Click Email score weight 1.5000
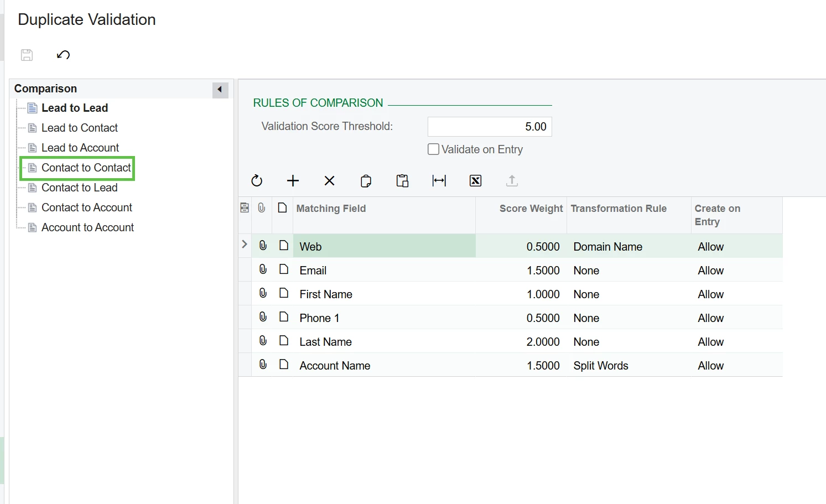The image size is (826, 504). pyautogui.click(x=521, y=270)
